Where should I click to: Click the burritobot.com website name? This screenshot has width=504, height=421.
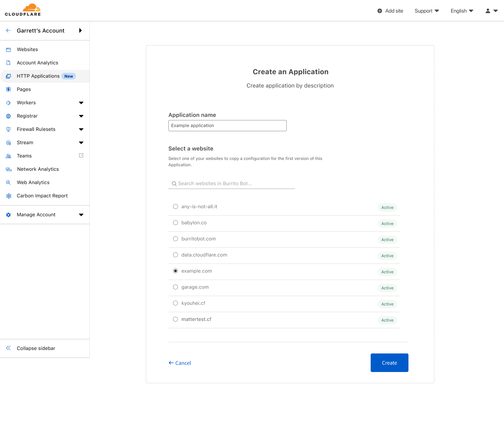[198, 239]
